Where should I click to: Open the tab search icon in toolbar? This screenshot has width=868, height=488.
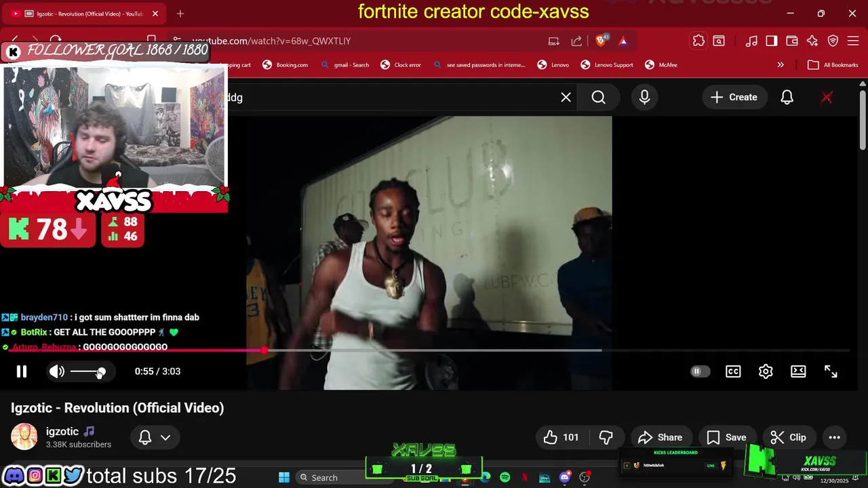coord(719,41)
